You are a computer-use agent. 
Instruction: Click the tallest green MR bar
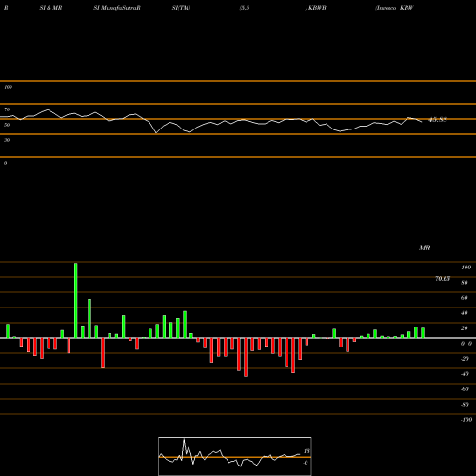75,300
